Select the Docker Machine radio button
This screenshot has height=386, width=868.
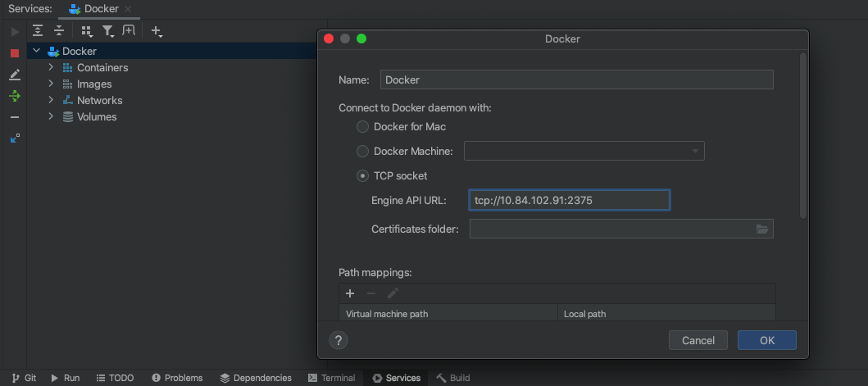[x=362, y=151]
